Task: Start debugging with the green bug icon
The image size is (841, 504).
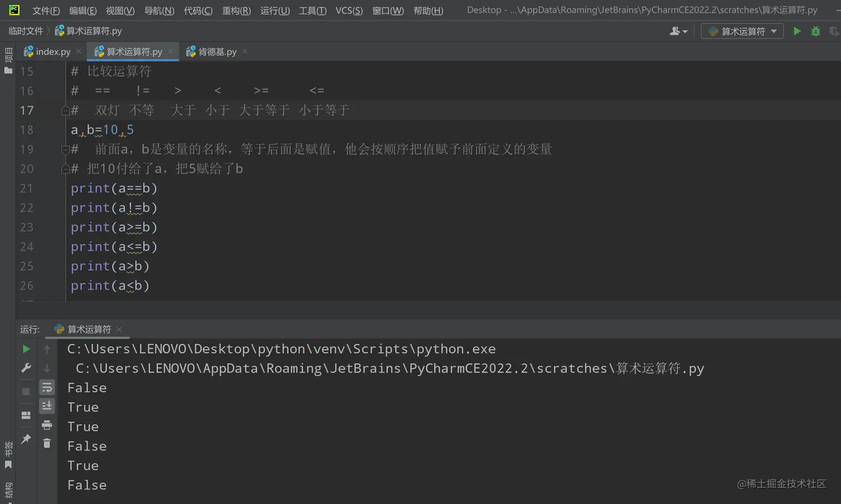Action: point(815,31)
